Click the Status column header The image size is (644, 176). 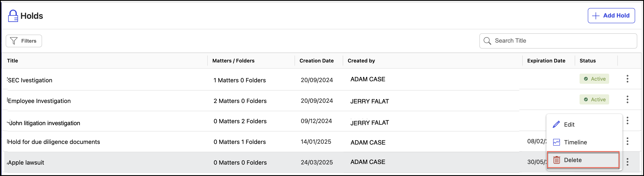coord(588,61)
